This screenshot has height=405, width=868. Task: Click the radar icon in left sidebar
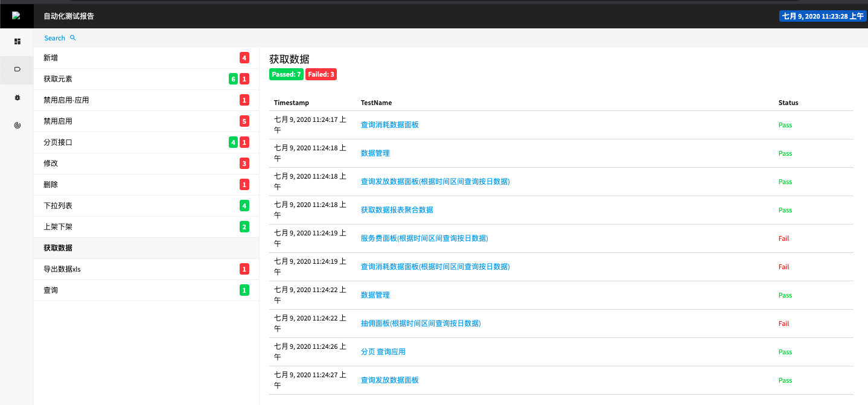(x=17, y=126)
